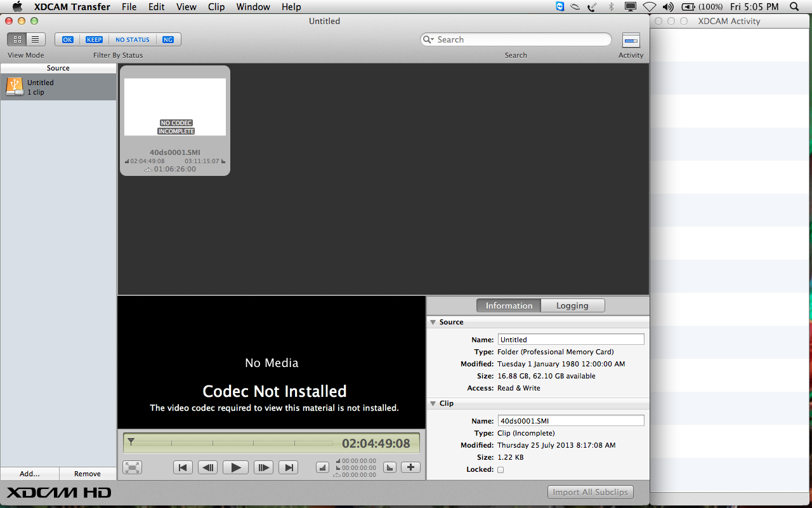Click the Add... source button

pyautogui.click(x=30, y=474)
